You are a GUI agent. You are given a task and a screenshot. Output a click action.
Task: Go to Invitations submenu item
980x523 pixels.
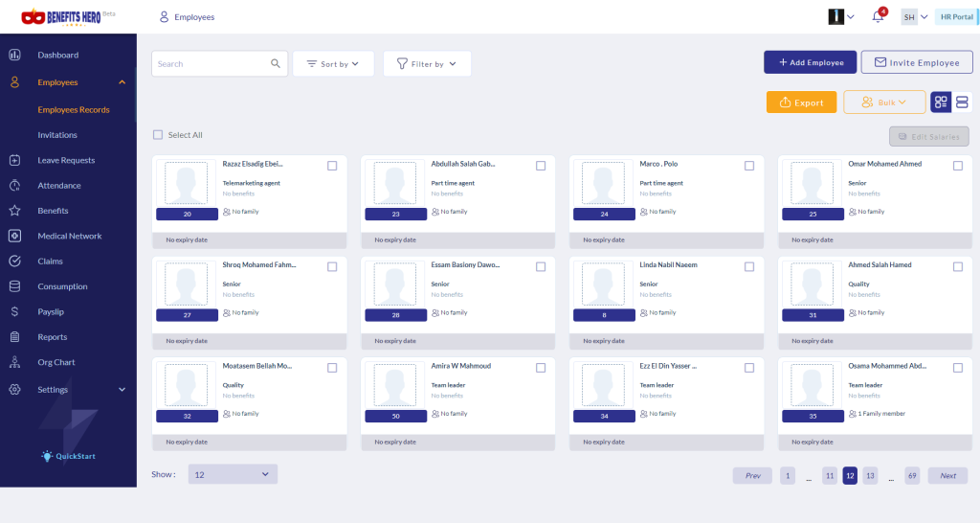tap(57, 135)
